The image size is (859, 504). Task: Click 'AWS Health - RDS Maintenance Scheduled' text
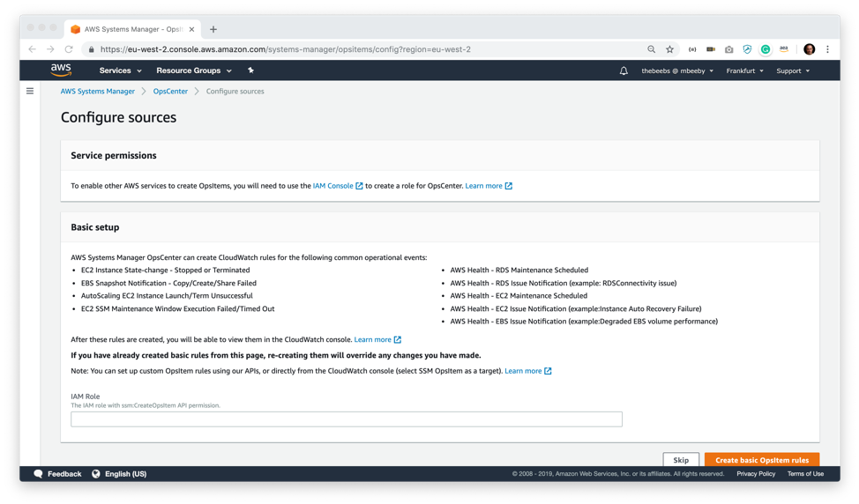pyautogui.click(x=519, y=271)
